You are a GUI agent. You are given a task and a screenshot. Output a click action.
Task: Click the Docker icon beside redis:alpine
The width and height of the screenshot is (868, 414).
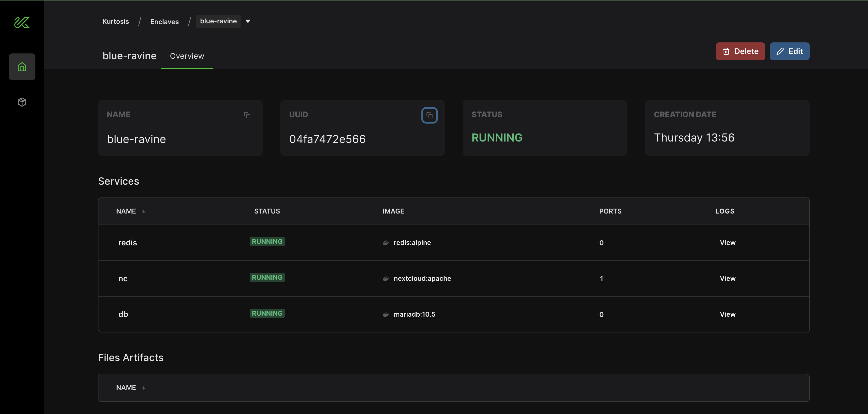point(386,243)
